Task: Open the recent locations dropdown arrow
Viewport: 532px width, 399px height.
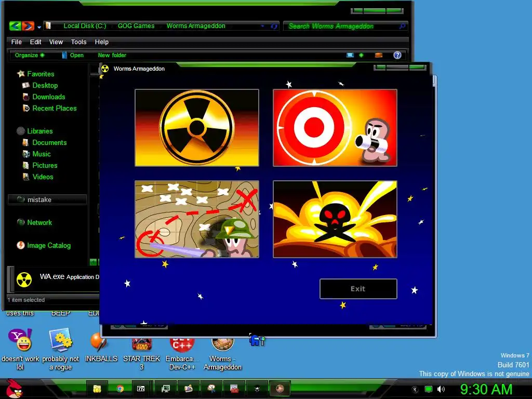Action: (39, 27)
